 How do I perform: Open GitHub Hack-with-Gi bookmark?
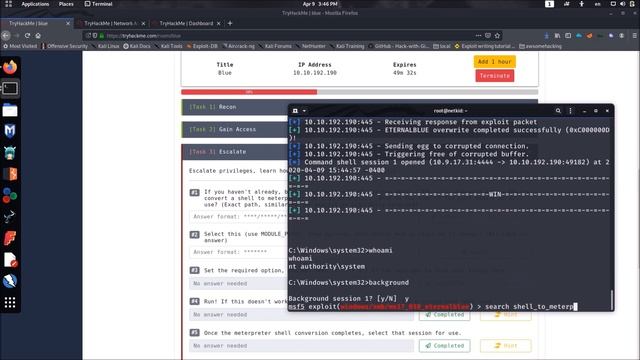tap(398, 46)
